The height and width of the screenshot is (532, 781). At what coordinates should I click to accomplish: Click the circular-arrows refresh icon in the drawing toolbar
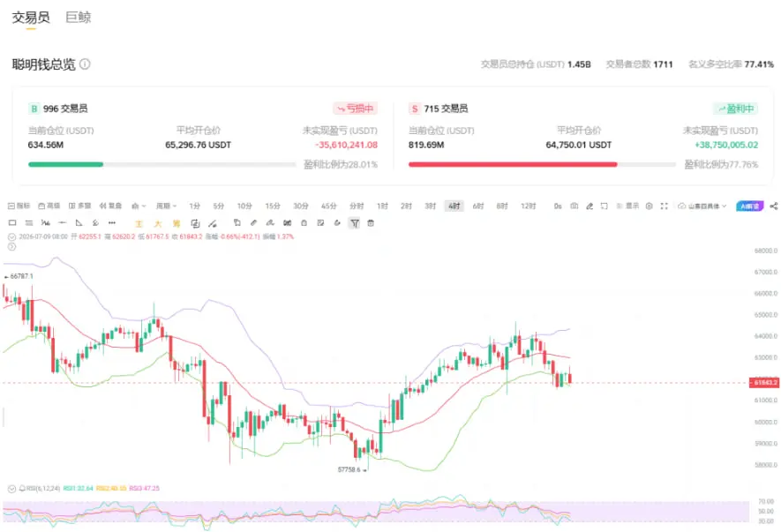click(x=195, y=224)
